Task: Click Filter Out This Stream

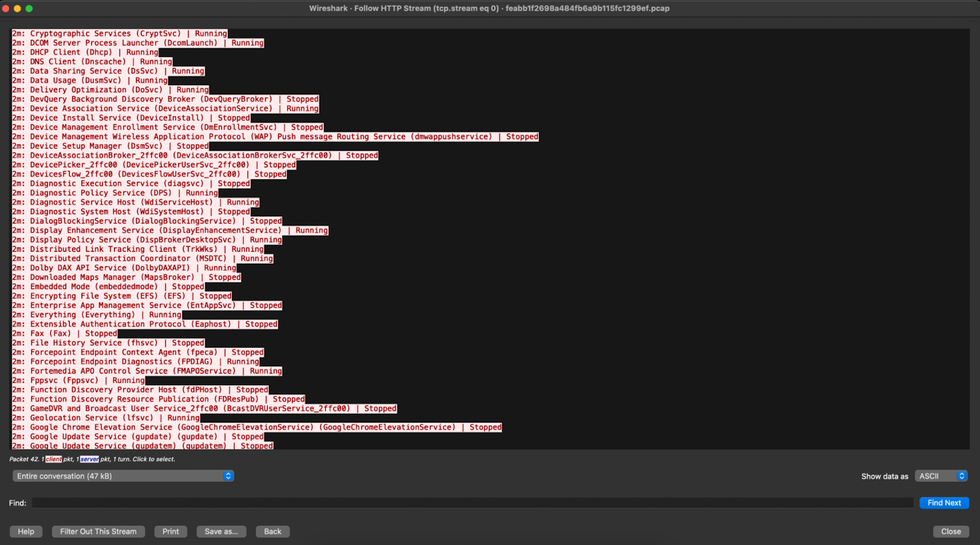Action: pos(98,532)
